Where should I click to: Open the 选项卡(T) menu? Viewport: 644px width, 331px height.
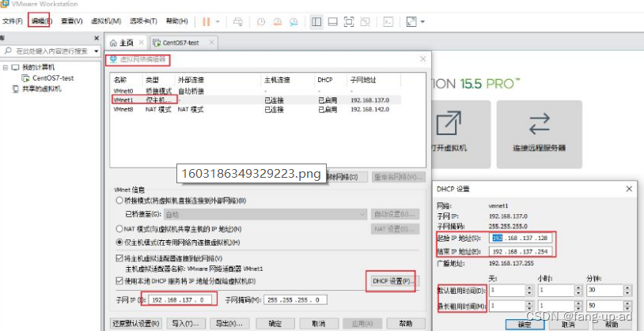143,21
